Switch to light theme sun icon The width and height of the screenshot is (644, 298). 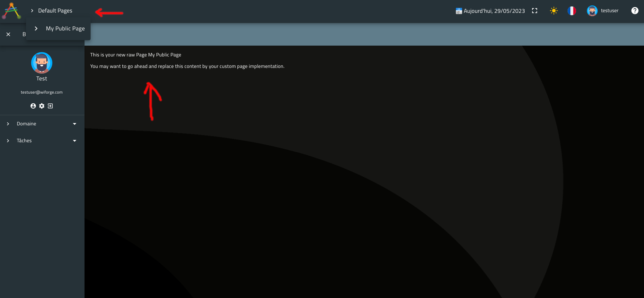click(x=554, y=11)
